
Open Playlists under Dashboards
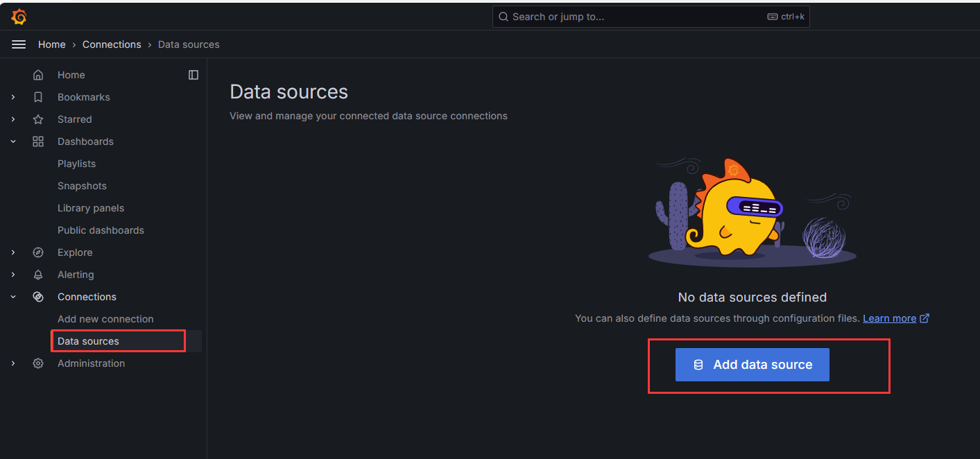[x=76, y=164]
